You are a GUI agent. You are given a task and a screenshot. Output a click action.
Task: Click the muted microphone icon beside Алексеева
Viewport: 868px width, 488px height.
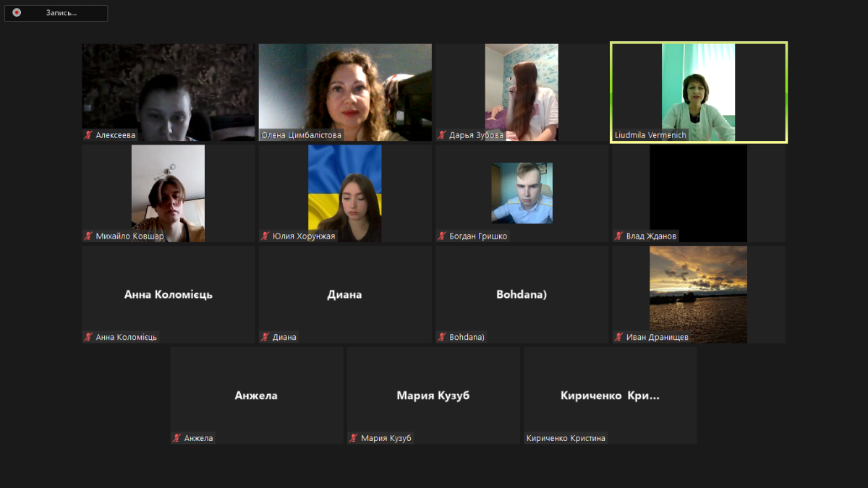(89, 135)
